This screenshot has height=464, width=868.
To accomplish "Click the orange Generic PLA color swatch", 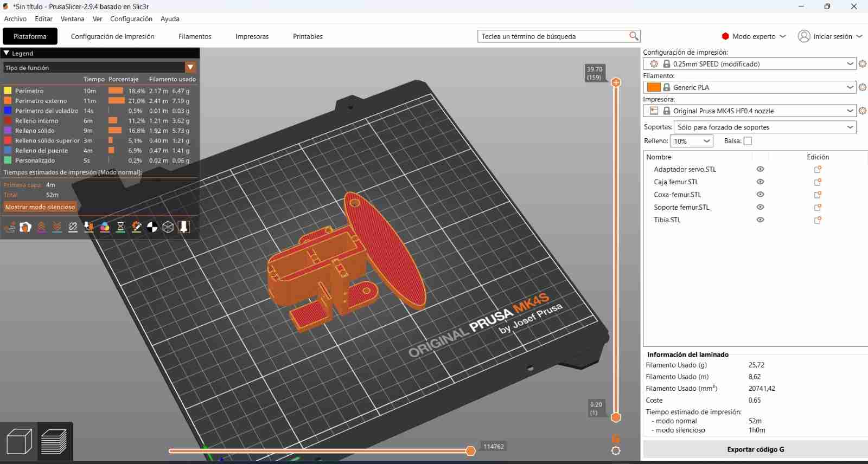I will click(x=654, y=87).
